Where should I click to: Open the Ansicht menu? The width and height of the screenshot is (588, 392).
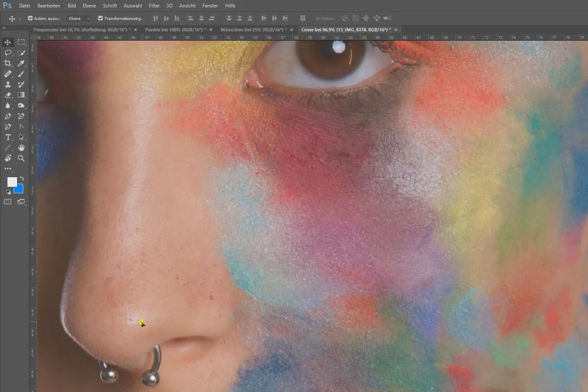point(188,5)
